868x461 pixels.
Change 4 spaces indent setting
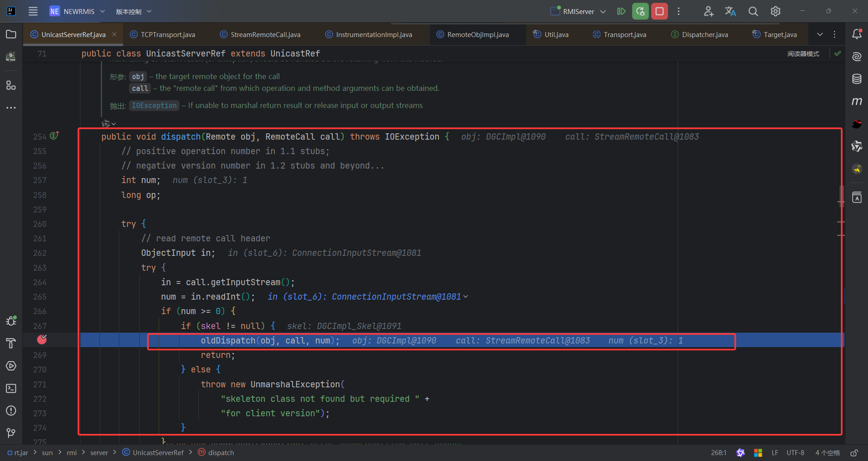point(827,452)
